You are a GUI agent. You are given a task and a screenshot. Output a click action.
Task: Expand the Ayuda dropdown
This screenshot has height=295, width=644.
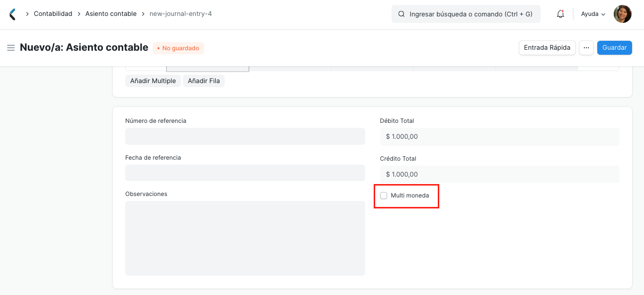(x=593, y=14)
